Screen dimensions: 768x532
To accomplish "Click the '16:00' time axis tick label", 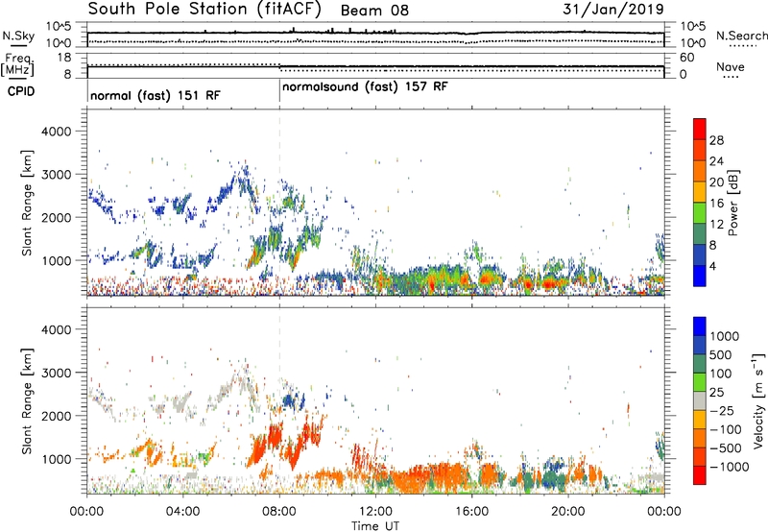I will pyautogui.click(x=471, y=512).
